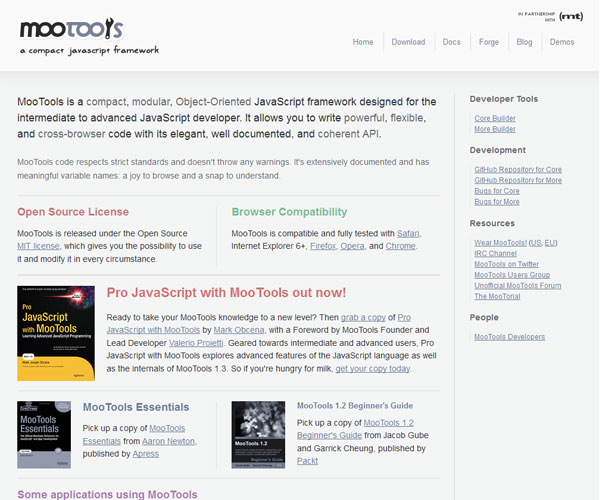Screen dimensions: 600x500
Task: Click the Pro JavaScript with MooTools book cover
Action: pyautogui.click(x=56, y=333)
